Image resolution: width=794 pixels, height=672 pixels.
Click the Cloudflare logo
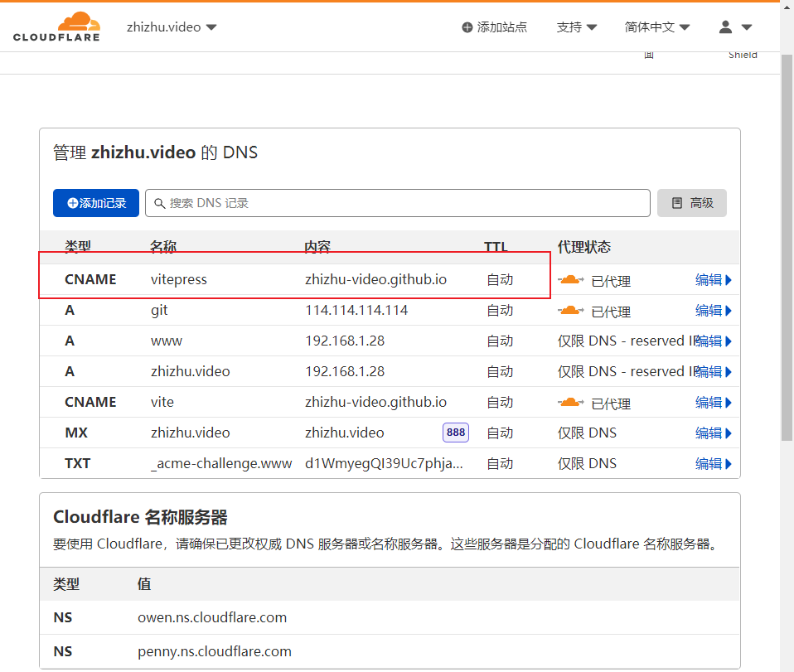click(56, 27)
